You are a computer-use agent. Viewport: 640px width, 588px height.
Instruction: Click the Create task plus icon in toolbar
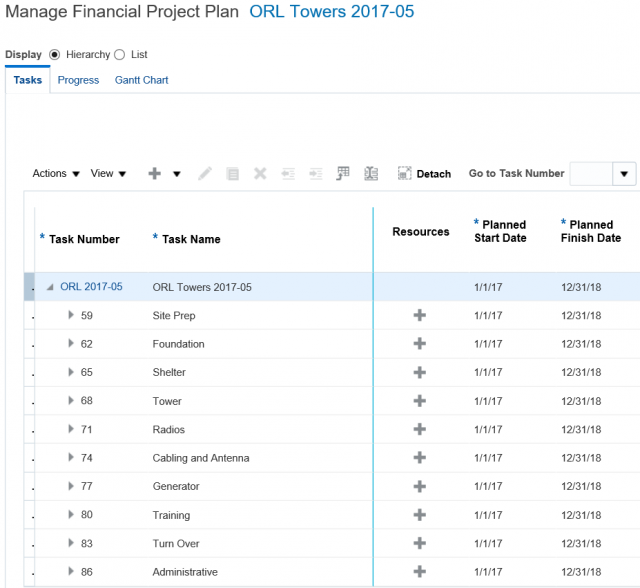click(x=154, y=174)
